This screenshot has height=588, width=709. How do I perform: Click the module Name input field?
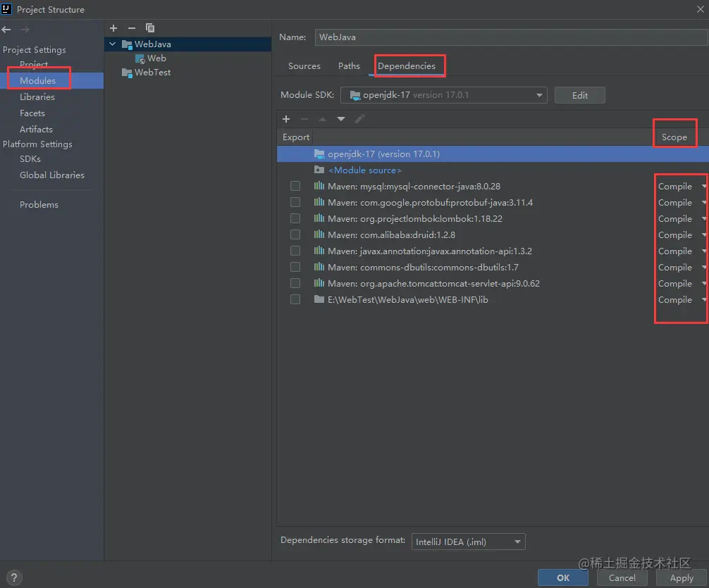tap(511, 37)
